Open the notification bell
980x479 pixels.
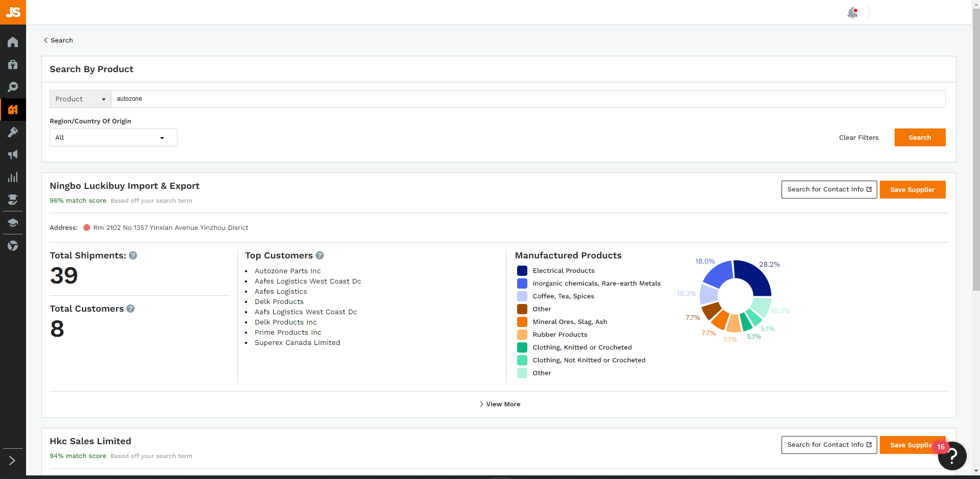(x=852, y=13)
